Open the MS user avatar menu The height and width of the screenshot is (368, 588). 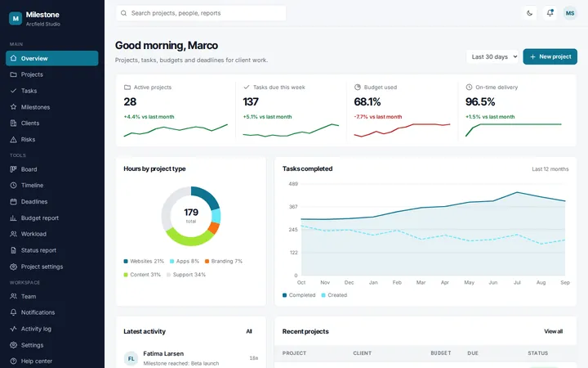570,13
